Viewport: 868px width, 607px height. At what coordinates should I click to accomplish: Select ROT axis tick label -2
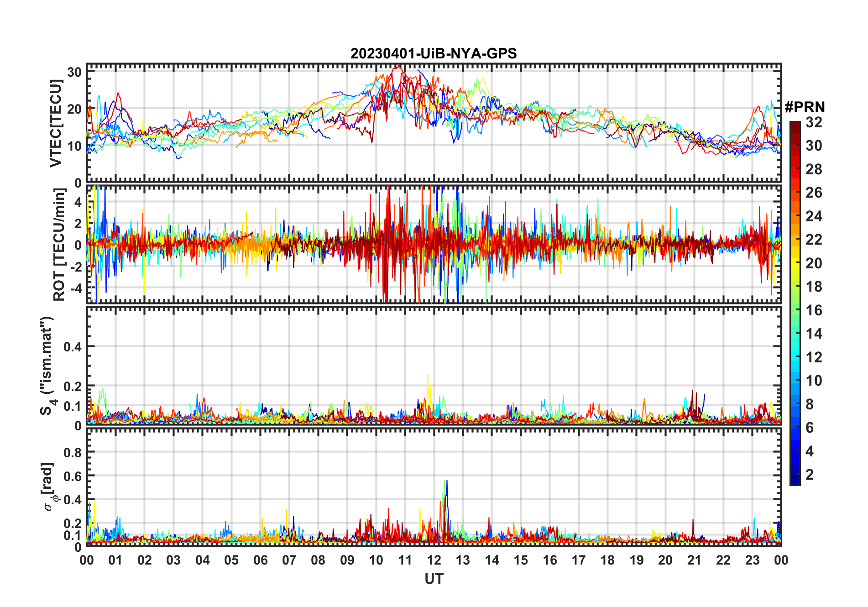pyautogui.click(x=76, y=267)
